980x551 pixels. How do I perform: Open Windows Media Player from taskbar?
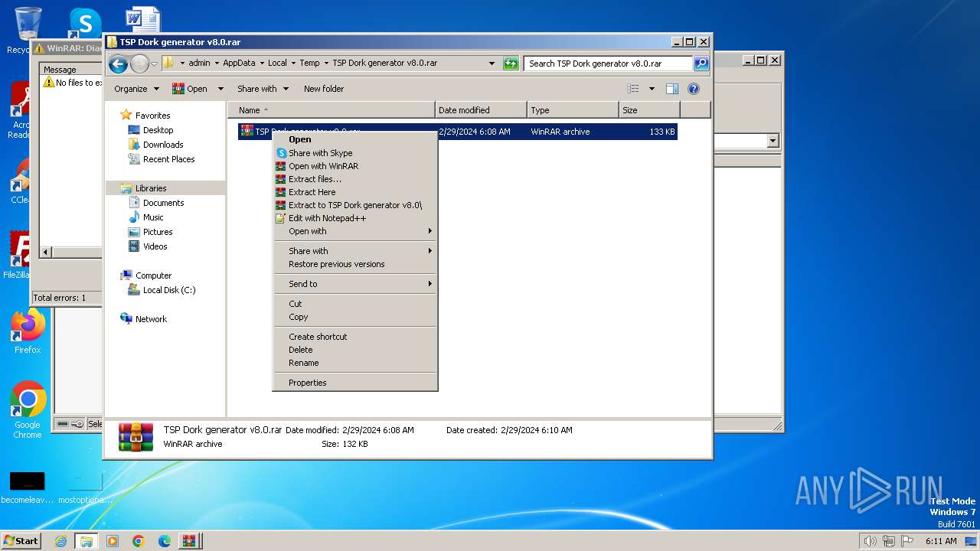(x=113, y=541)
